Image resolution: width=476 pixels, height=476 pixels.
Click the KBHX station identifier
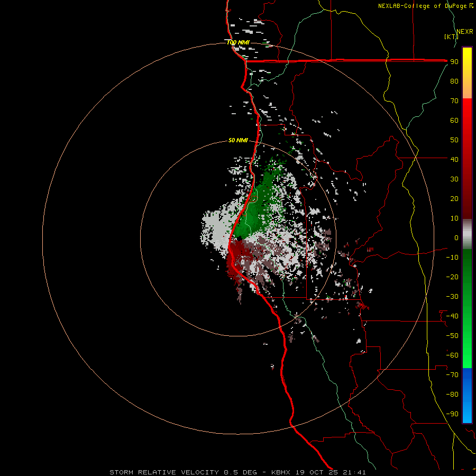coord(281,472)
